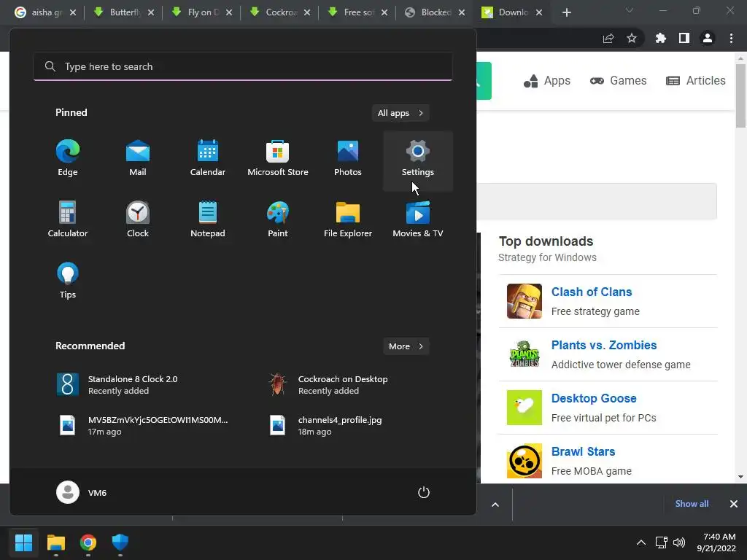Go to the Apps section on the website
The image size is (747, 560).
click(547, 80)
